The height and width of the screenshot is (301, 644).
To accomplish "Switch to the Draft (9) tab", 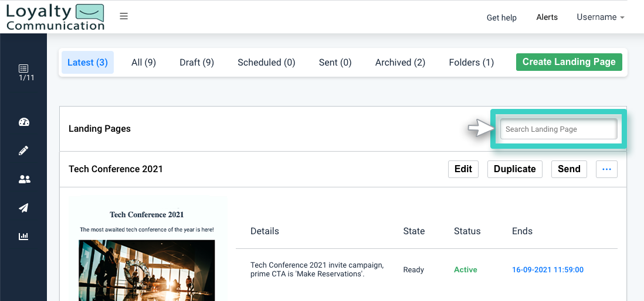I will (196, 62).
